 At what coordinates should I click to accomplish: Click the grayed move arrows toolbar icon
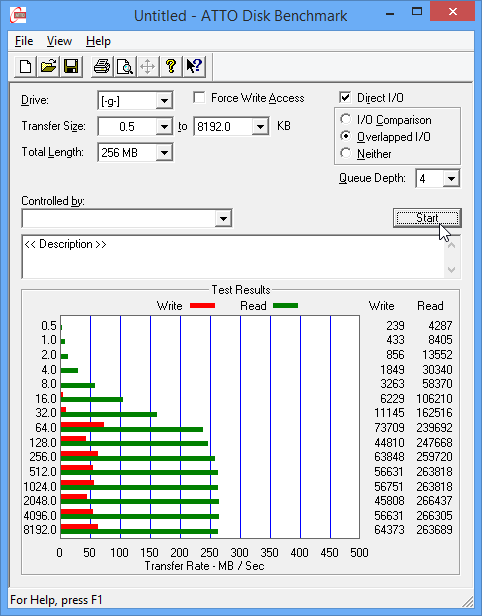coord(148,66)
